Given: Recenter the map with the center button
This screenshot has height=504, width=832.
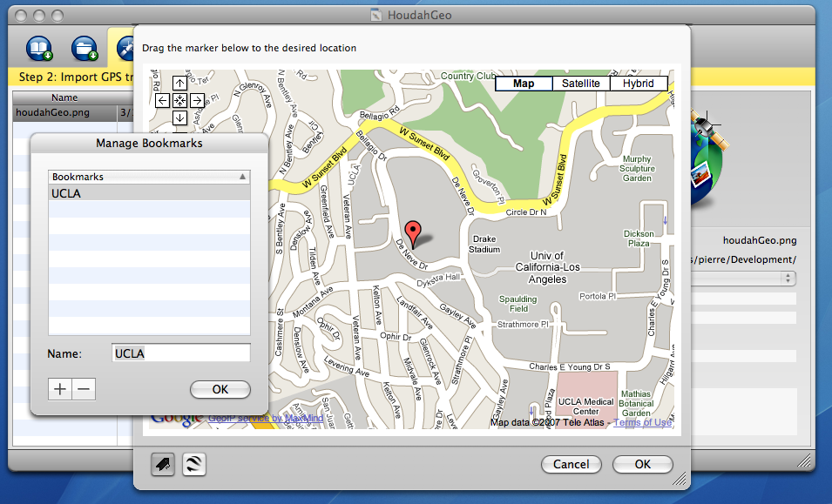Looking at the screenshot, I should [x=179, y=100].
